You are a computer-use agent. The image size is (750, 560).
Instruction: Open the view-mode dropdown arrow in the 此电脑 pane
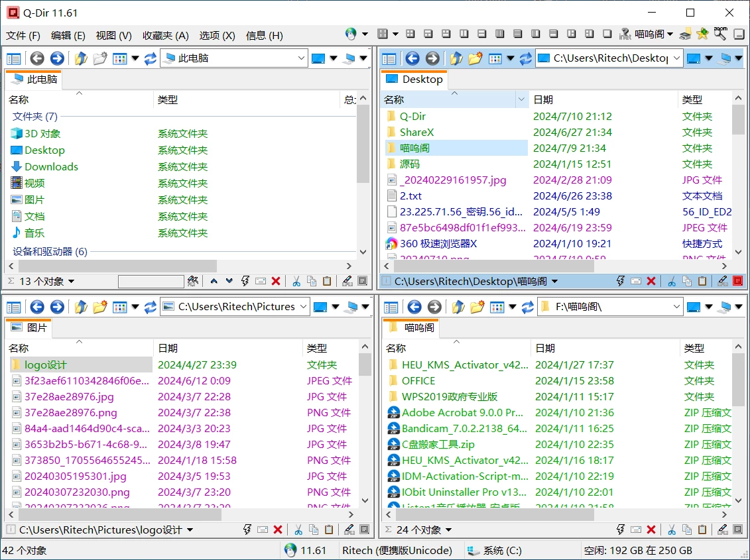coord(135,58)
